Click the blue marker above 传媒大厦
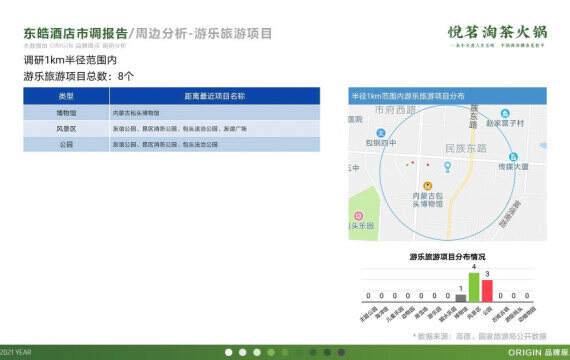This screenshot has height=360, width=570. [x=513, y=157]
